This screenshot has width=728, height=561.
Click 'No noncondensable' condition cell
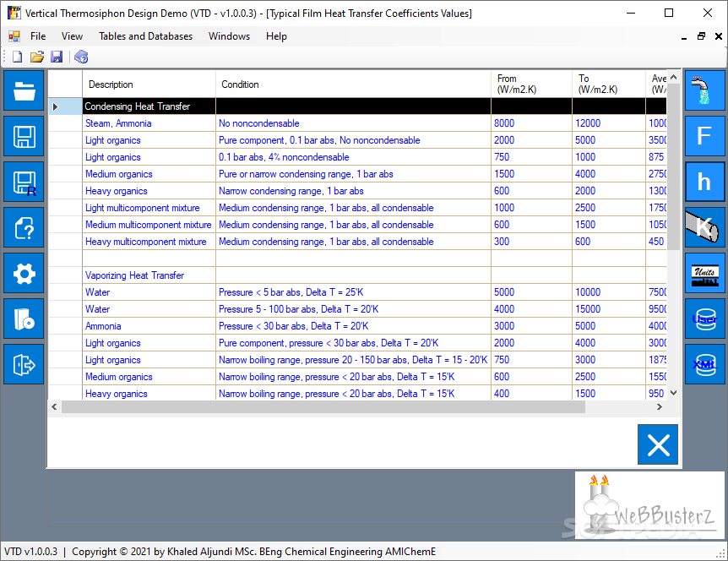(353, 123)
